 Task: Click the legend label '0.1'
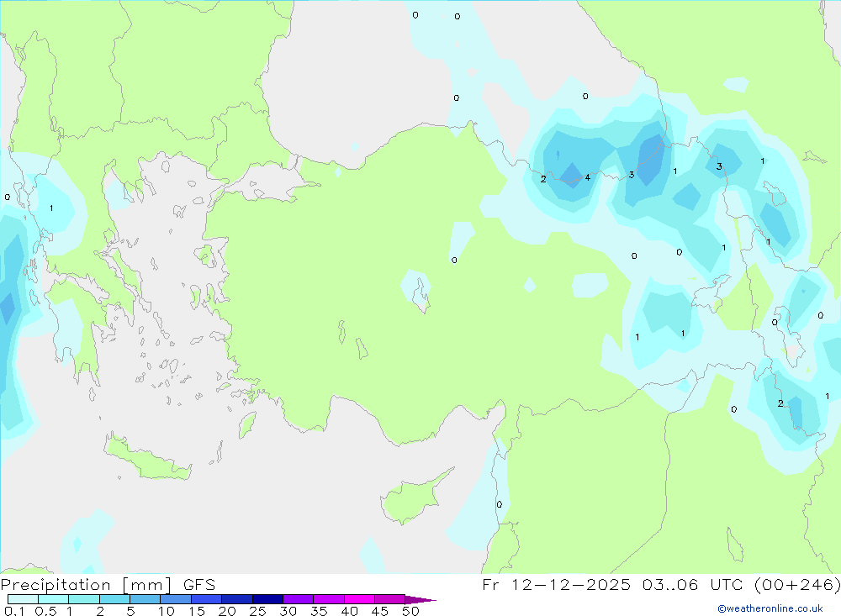pos(14,611)
